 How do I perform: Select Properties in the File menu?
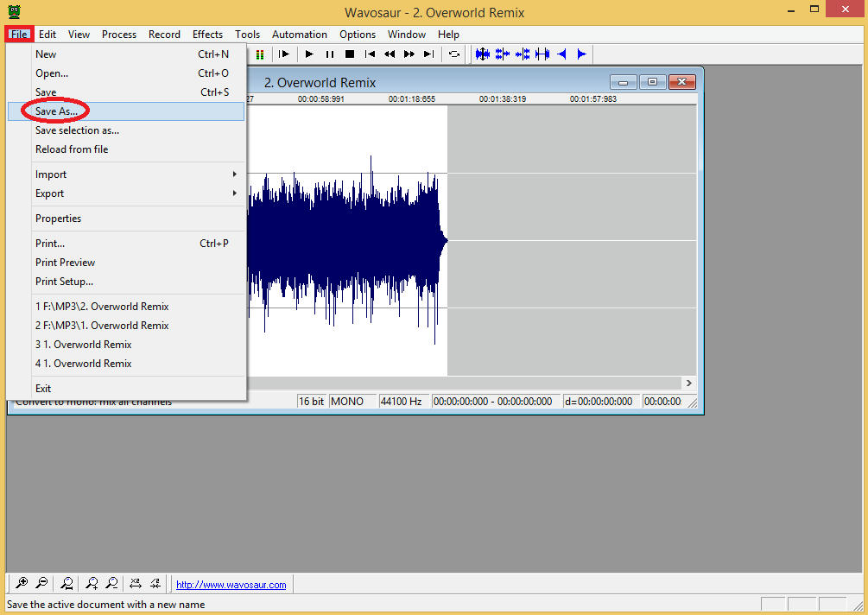pos(59,219)
